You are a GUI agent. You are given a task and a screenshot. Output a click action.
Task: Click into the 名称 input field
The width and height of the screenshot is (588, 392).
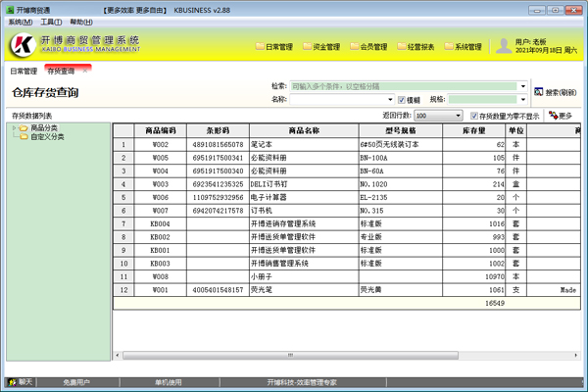pyautogui.click(x=338, y=99)
